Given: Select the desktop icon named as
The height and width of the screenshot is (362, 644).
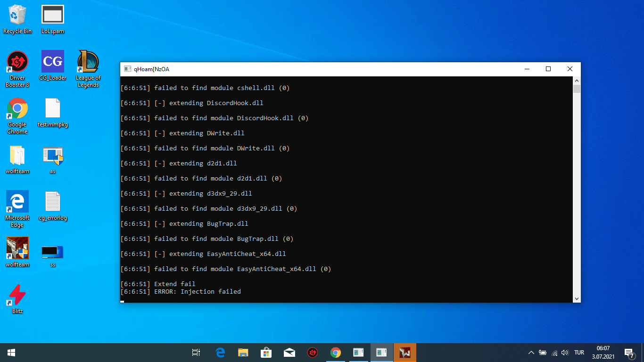Looking at the screenshot, I should (x=53, y=159).
